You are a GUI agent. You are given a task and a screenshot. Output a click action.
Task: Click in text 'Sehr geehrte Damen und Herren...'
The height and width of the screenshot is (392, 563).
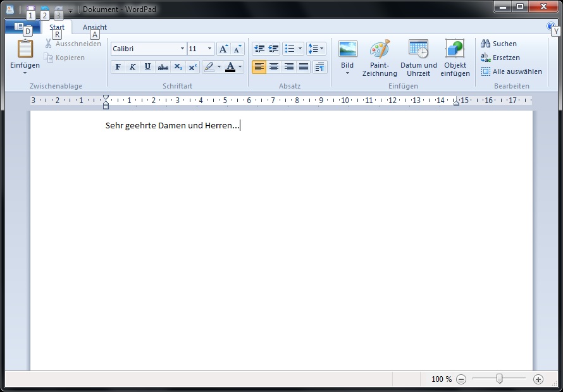(172, 126)
